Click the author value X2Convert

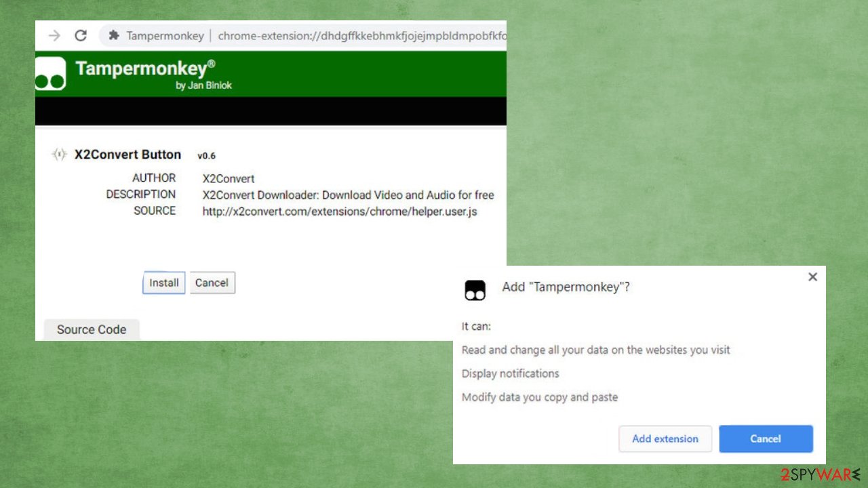pyautogui.click(x=229, y=179)
